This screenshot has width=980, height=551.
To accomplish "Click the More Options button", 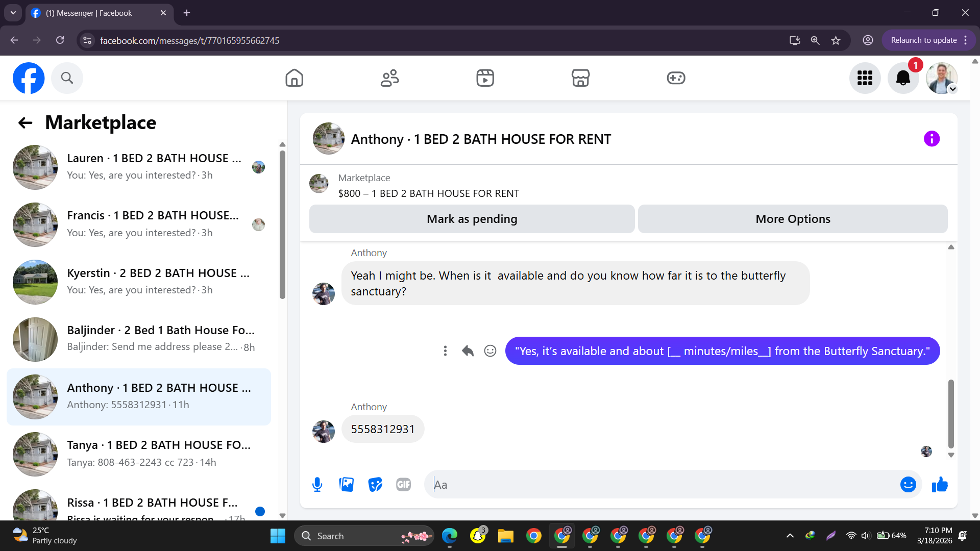I will click(x=793, y=219).
